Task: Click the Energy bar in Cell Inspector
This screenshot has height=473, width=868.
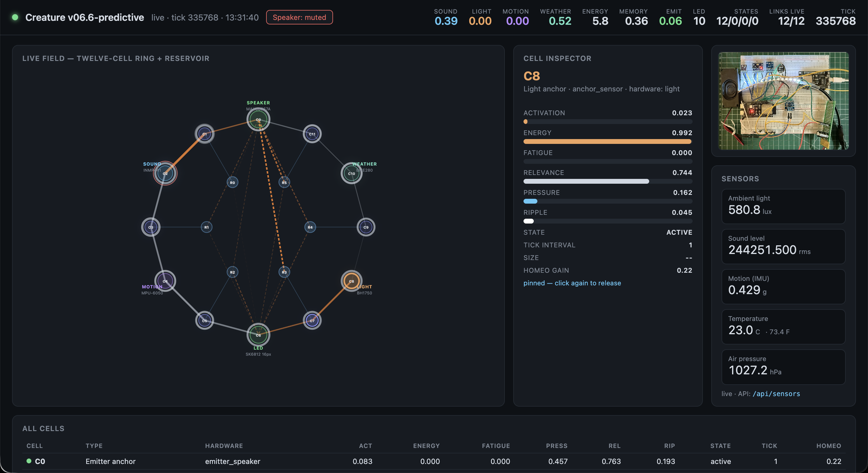Action: [x=608, y=142]
